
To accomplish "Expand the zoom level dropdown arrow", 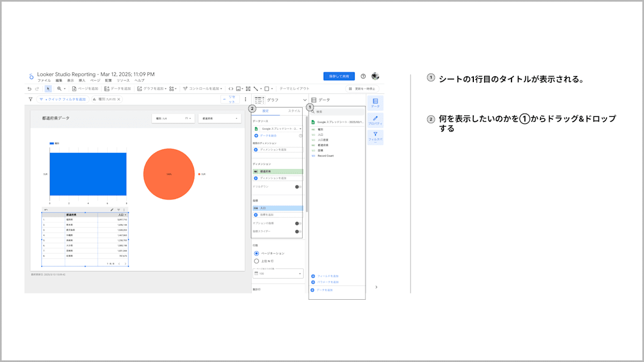I will (x=65, y=88).
